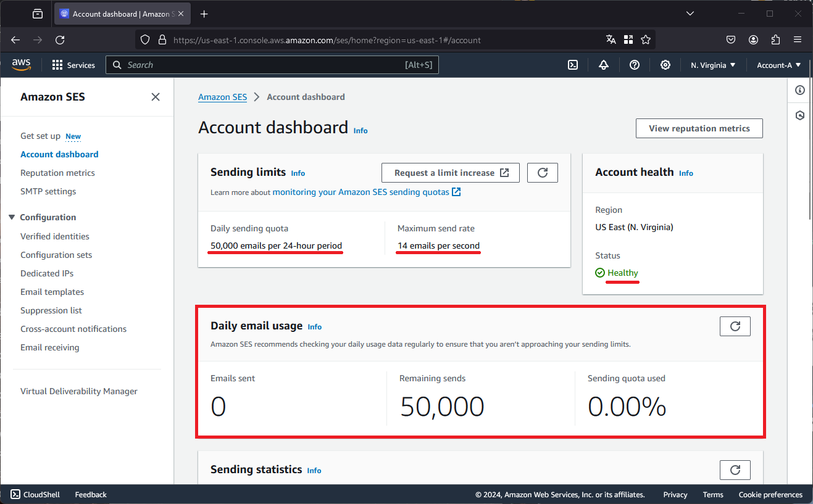
Task: Open Cookie preferences in footer
Action: click(770, 495)
